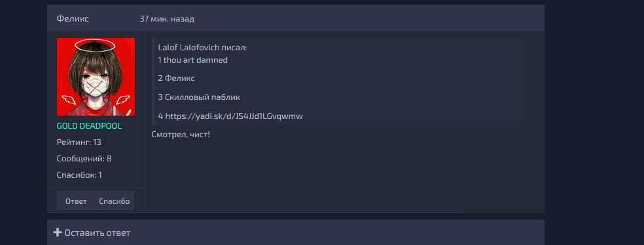Click the reply text Смотрел, чист!
The width and height of the screenshot is (644, 245).
pyautogui.click(x=181, y=135)
